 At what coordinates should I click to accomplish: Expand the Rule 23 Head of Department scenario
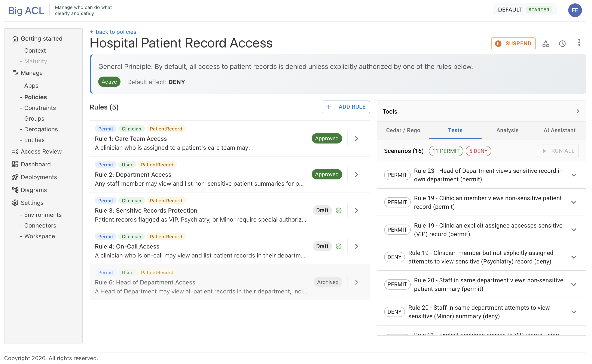[x=574, y=175]
